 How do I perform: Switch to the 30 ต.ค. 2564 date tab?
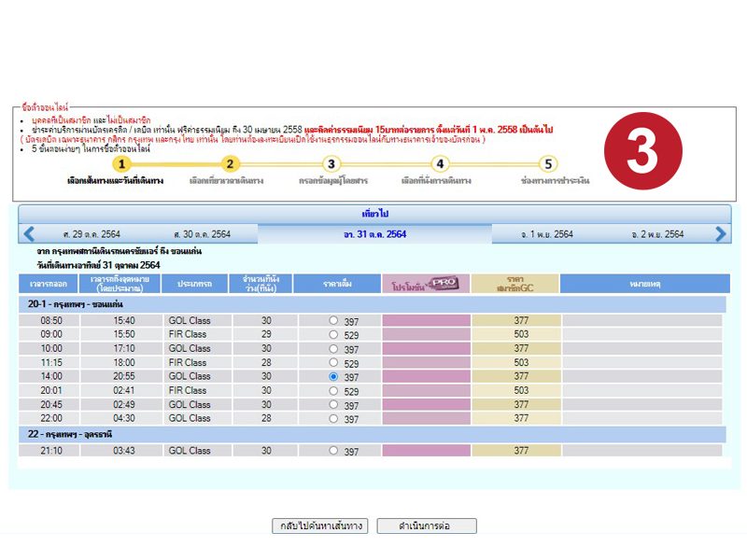point(202,234)
